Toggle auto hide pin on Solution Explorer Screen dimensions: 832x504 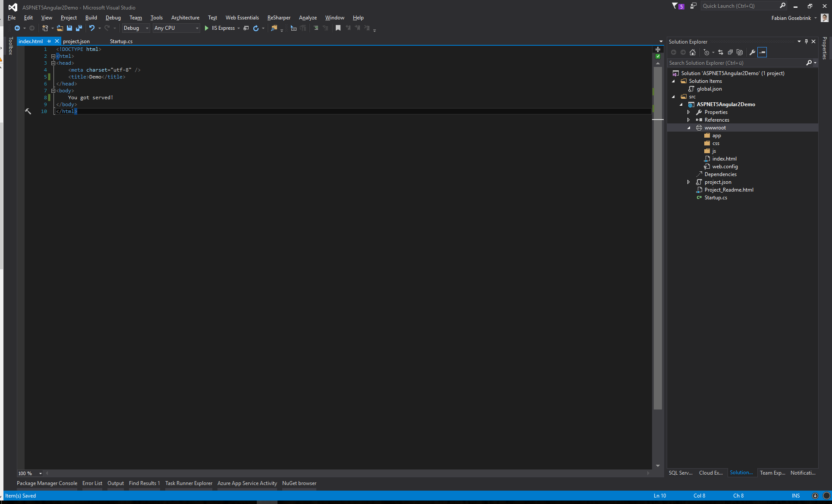(x=806, y=41)
